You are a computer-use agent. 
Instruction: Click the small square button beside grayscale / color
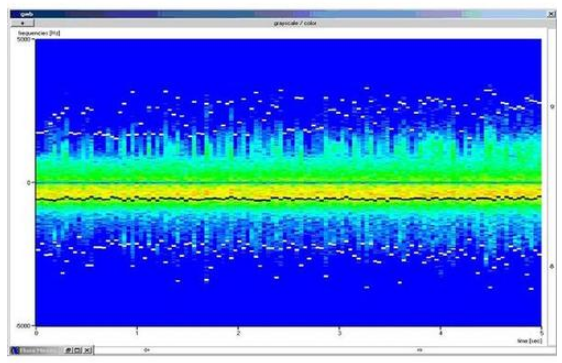click(23, 23)
